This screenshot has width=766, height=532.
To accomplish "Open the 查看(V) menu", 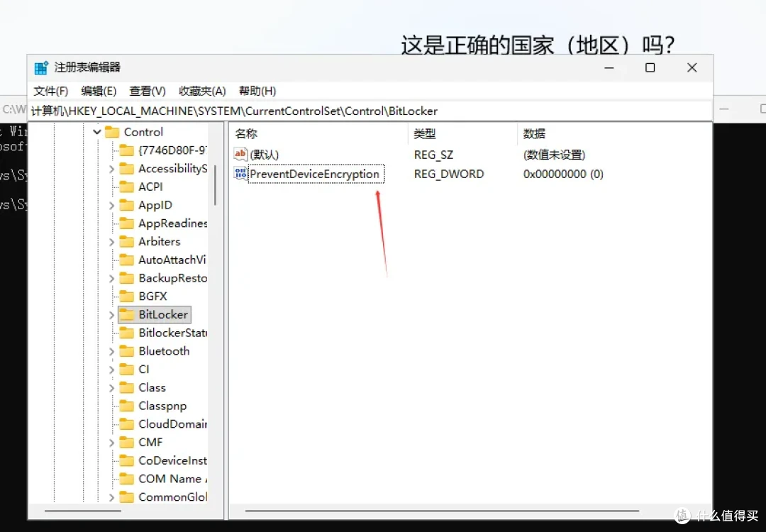I will 147,92.
